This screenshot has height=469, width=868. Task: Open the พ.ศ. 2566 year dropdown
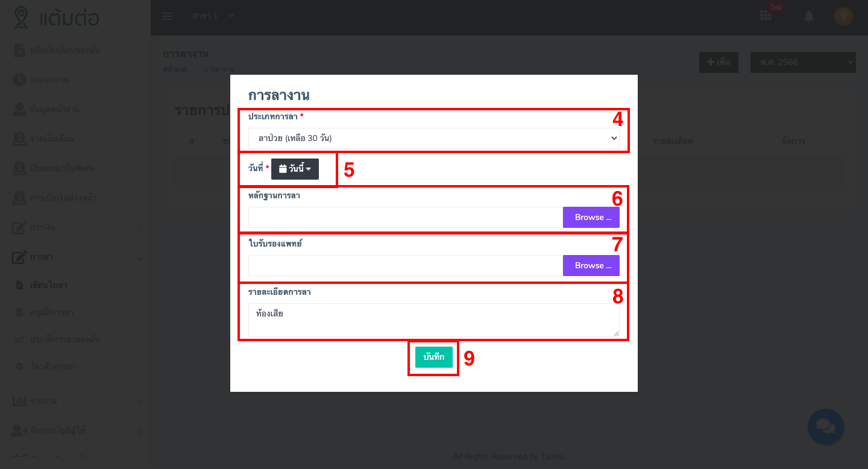tap(803, 62)
